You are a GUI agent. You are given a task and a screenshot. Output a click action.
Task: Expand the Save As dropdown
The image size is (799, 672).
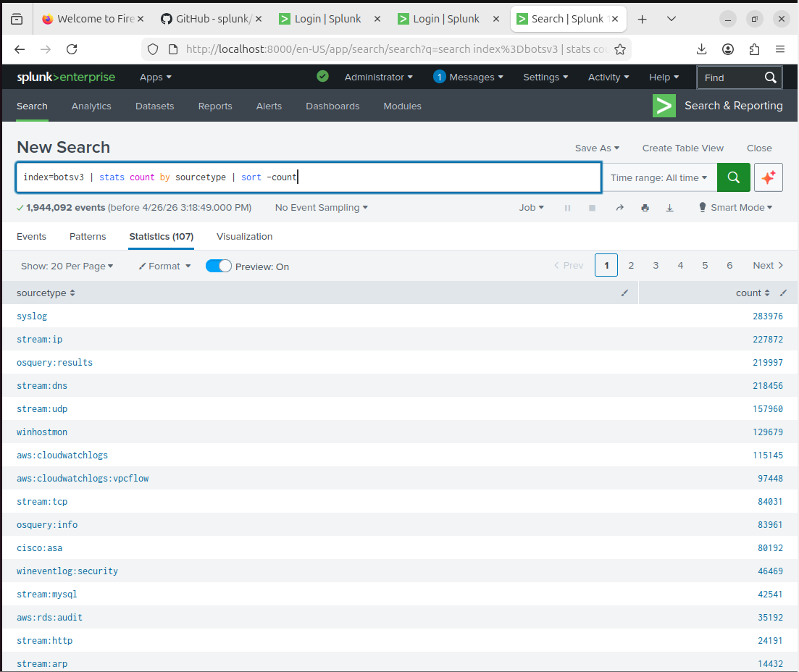click(597, 148)
